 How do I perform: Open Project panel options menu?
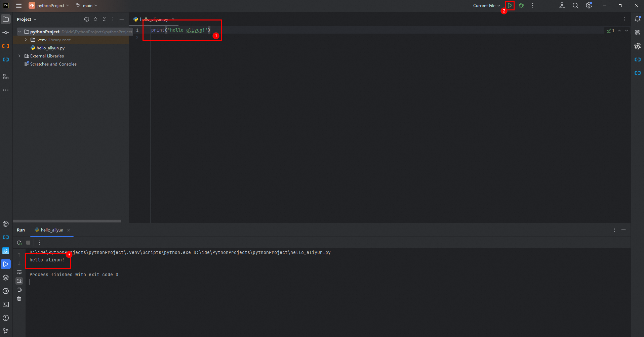(113, 19)
